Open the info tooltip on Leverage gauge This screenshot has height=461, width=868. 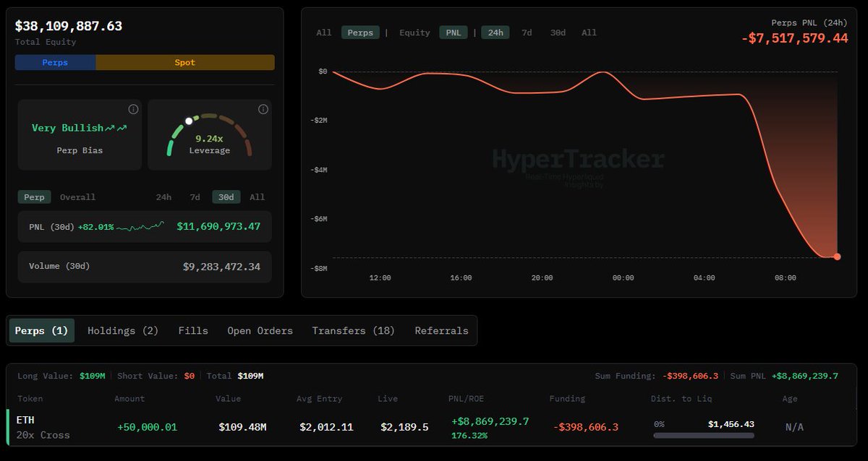[263, 109]
